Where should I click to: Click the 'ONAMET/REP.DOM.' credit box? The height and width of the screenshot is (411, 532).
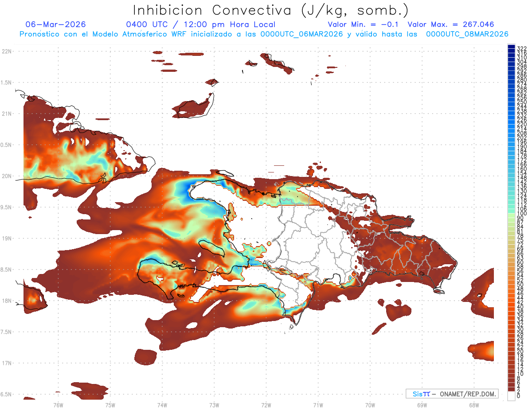tap(452, 394)
